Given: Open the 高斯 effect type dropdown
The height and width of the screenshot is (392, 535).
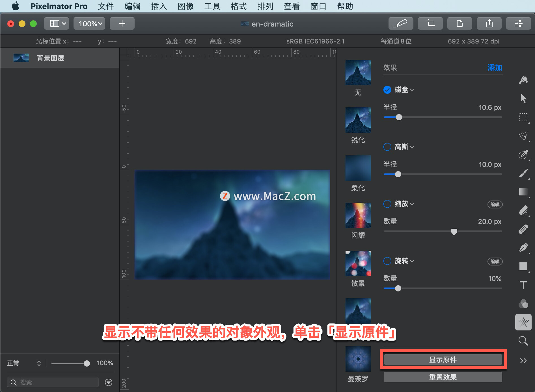Looking at the screenshot, I should [404, 147].
